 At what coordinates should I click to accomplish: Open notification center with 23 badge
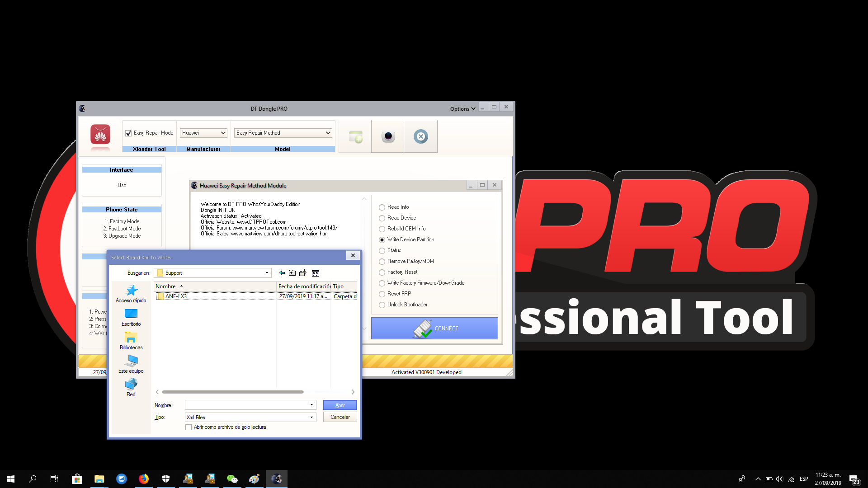pos(854,479)
